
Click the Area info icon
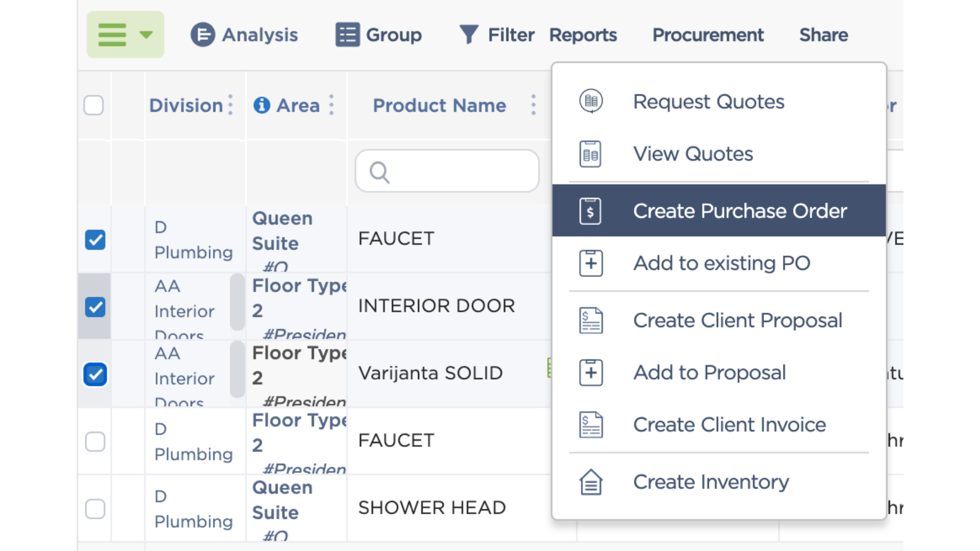pyautogui.click(x=262, y=105)
